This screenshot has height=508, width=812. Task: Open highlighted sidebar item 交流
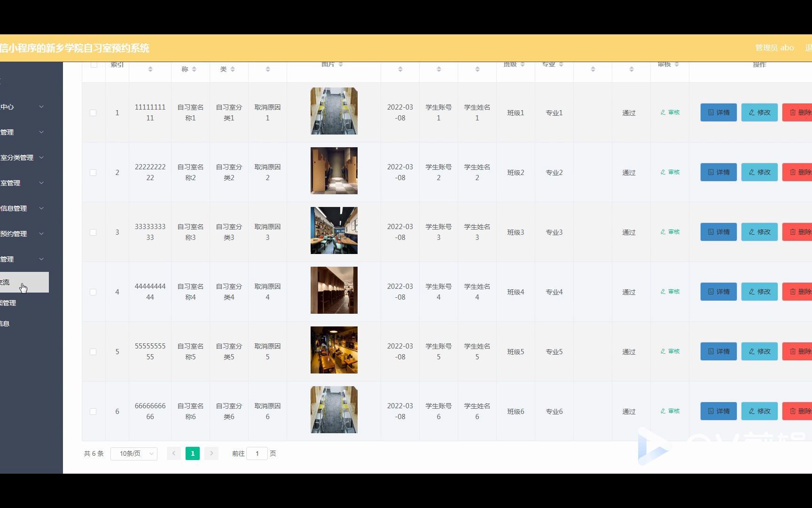24,282
